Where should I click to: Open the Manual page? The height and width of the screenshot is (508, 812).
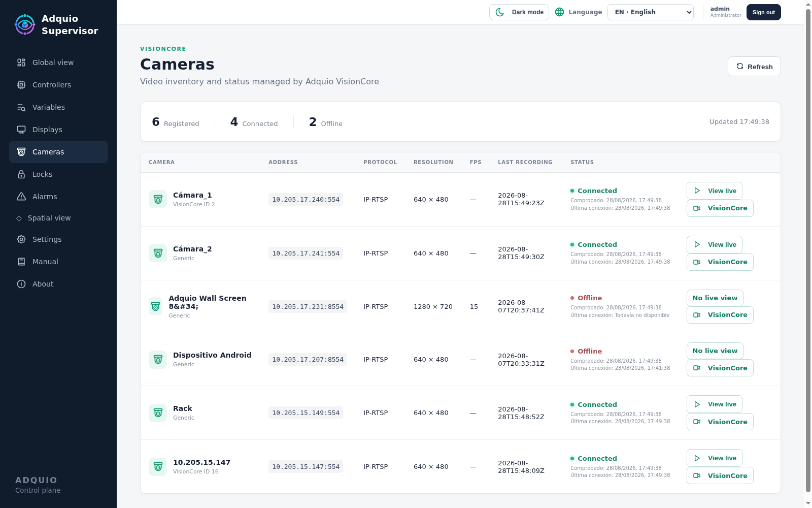pyautogui.click(x=58, y=262)
